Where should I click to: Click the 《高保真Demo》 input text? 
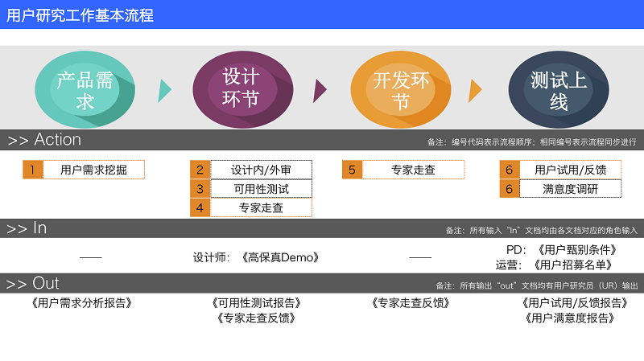pyautogui.click(x=280, y=257)
